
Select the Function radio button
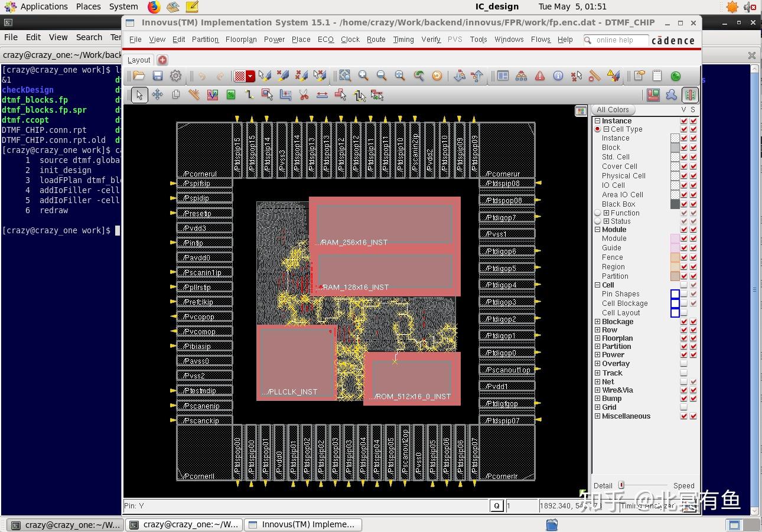(598, 213)
